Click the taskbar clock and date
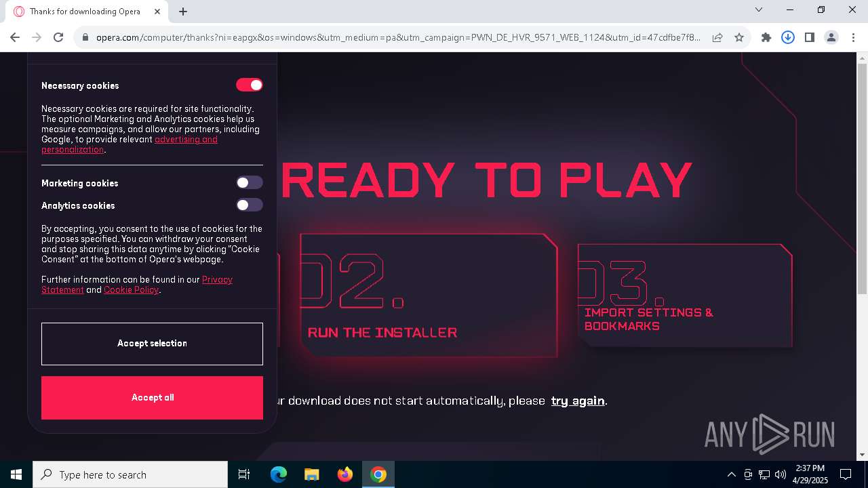Screen dimensions: 868x488 (810, 474)
